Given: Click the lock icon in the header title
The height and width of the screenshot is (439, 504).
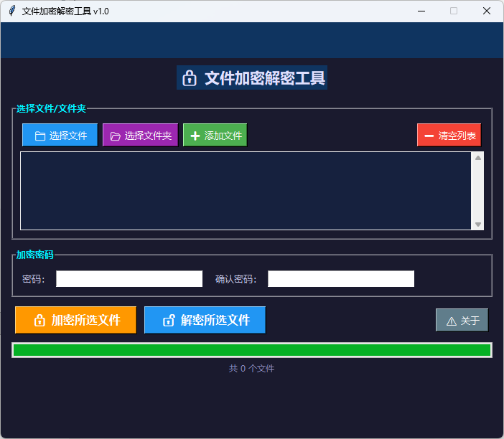Looking at the screenshot, I should click(x=190, y=78).
